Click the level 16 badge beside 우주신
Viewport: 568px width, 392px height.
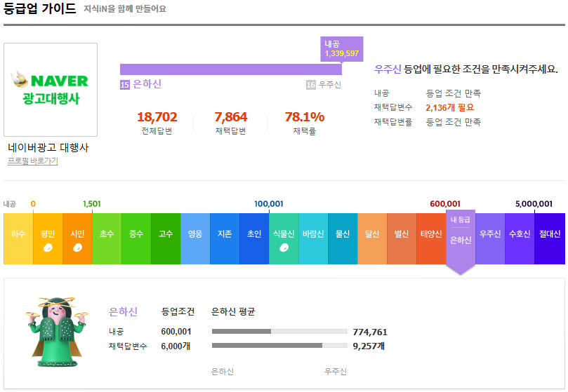point(310,85)
